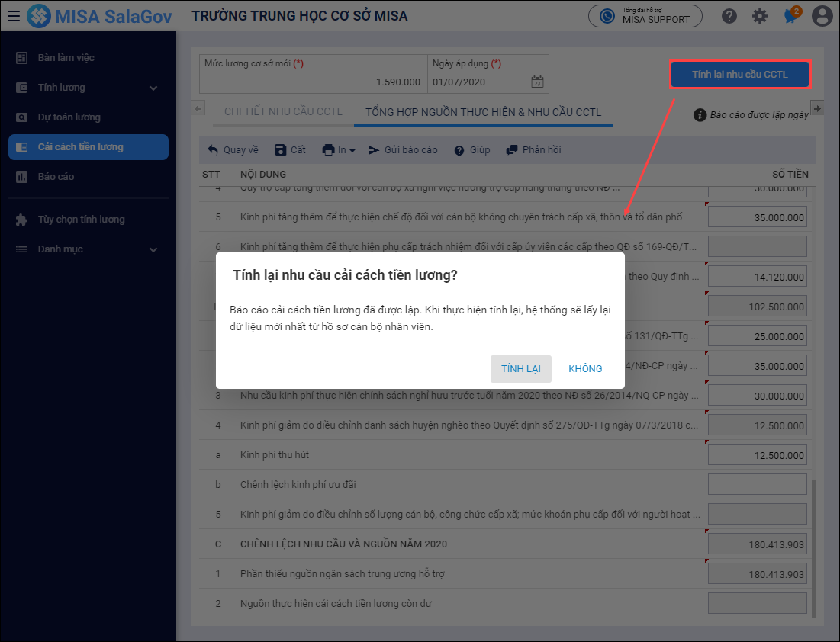
Task: Click the Bàn làm việc icon
Action: click(x=21, y=57)
